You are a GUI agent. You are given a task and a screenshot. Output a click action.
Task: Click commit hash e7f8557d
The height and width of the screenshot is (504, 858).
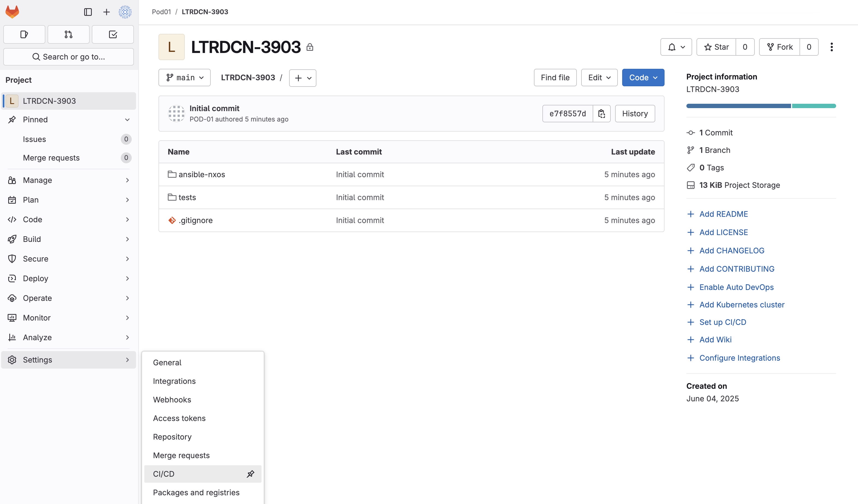(568, 114)
